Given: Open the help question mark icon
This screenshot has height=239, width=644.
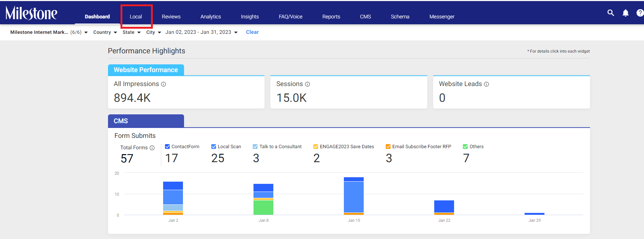Looking at the screenshot, I should point(640,13).
